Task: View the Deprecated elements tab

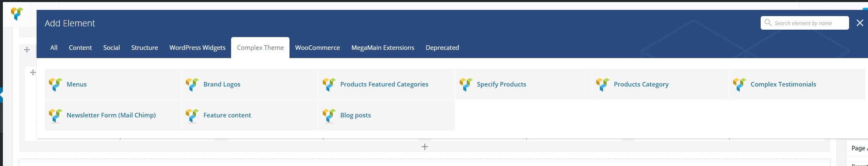Action: coord(442,48)
